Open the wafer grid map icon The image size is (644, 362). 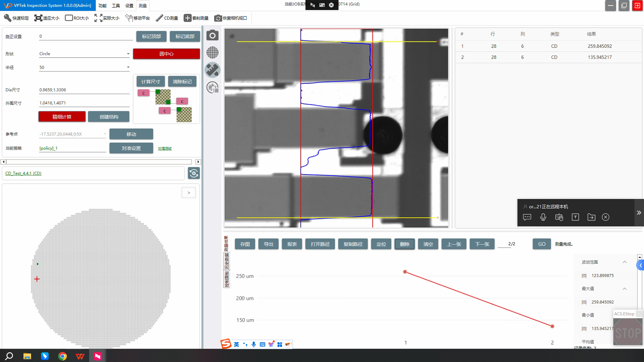[x=212, y=52]
